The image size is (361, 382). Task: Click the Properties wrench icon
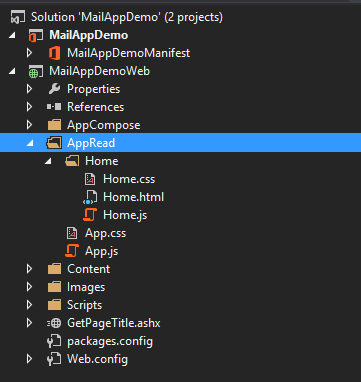click(x=54, y=89)
